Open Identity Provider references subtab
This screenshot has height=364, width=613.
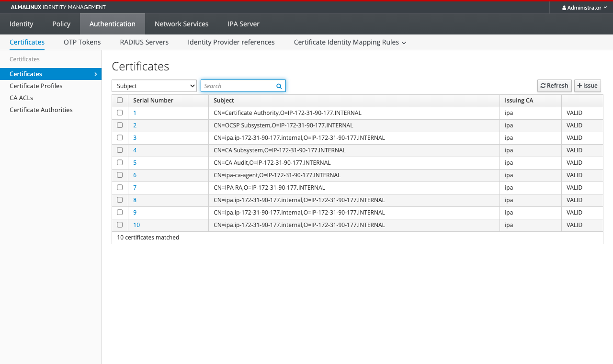231,42
